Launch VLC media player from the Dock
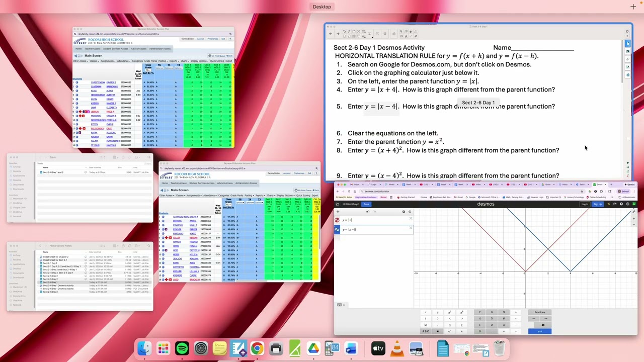644x362 pixels. [x=397, y=348]
